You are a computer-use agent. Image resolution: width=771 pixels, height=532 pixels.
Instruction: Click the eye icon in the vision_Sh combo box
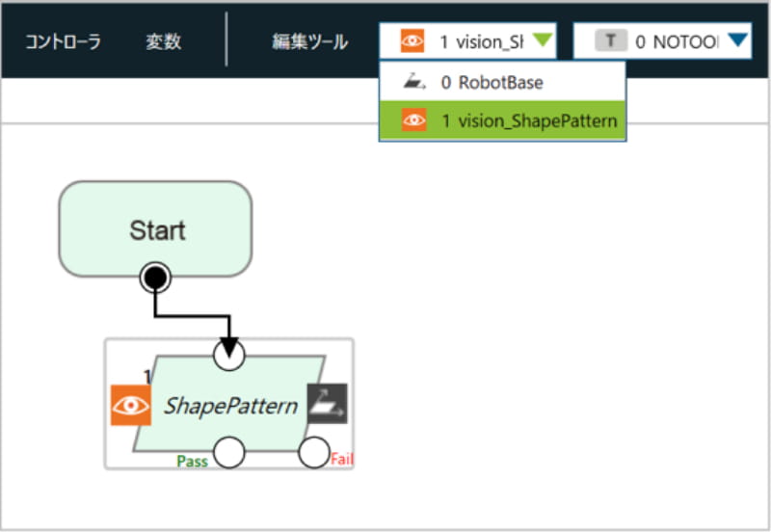[x=412, y=41]
